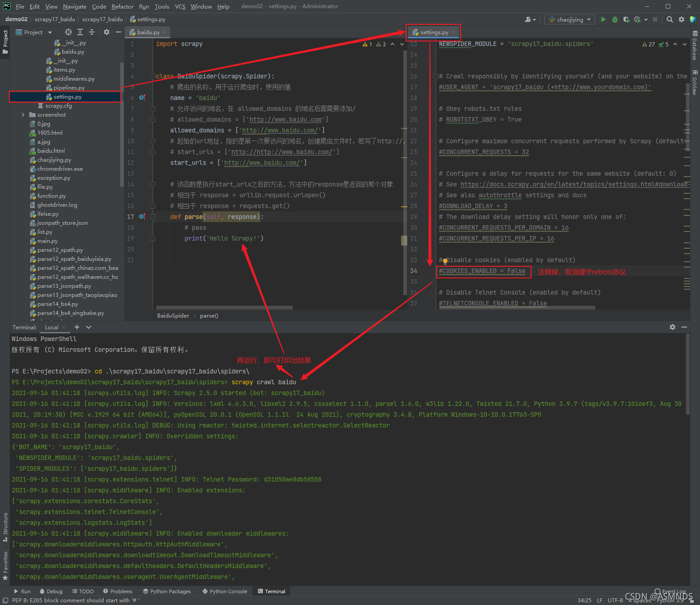Open the Refactor menu

point(122,6)
